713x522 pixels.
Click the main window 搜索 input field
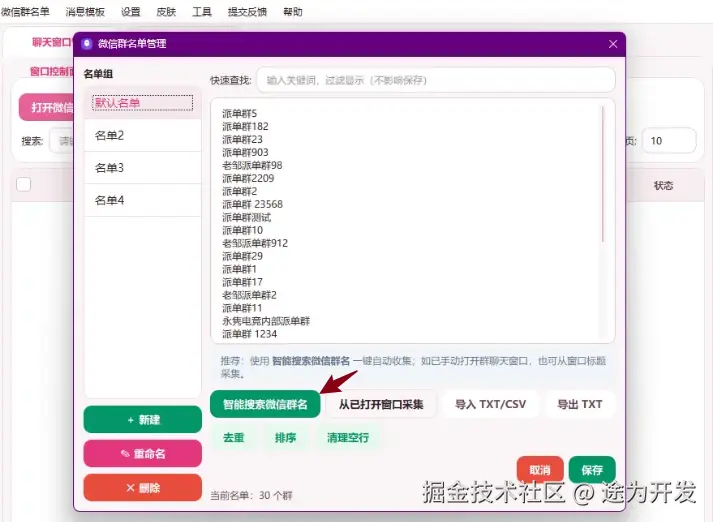coord(61,141)
